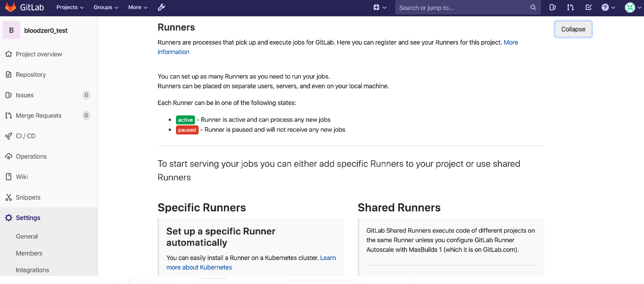Click the Specific Runners heading
The image size is (644, 284).
pos(202,208)
